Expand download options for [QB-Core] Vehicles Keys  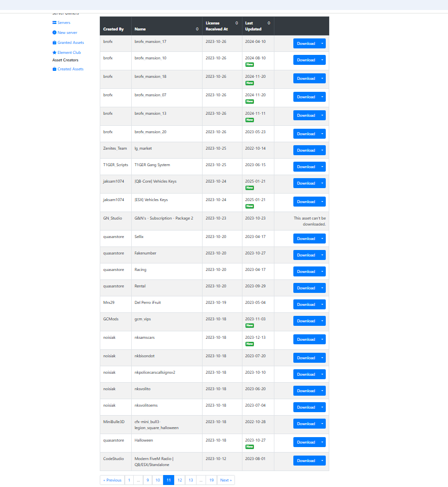(x=322, y=183)
